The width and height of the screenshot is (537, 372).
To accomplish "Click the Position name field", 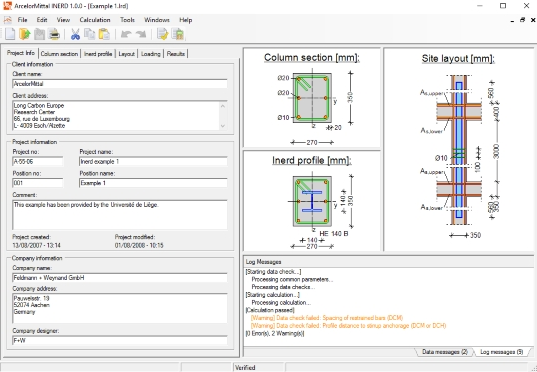I will pos(153,183).
